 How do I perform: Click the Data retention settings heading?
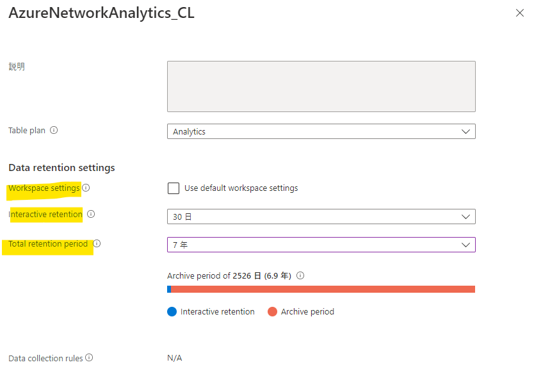61,168
